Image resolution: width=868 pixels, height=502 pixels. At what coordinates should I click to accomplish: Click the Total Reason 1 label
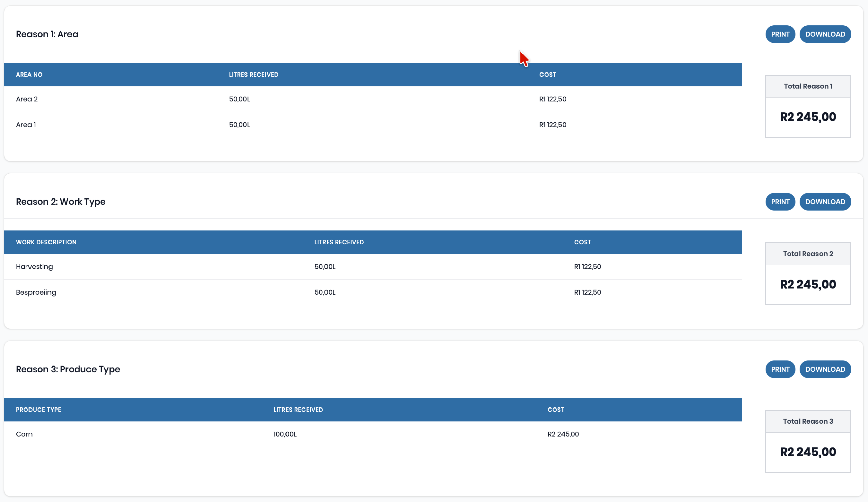(x=808, y=86)
